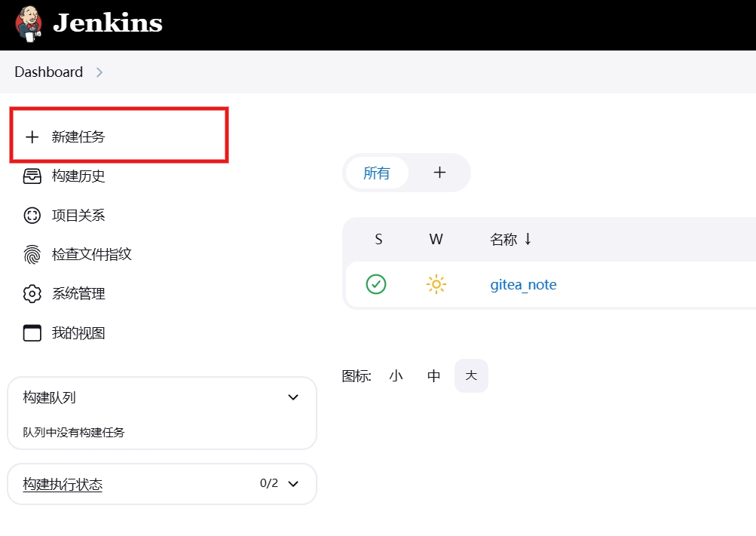The height and width of the screenshot is (536, 756).
Task: Click the sunny weather health icon
Action: [436, 284]
